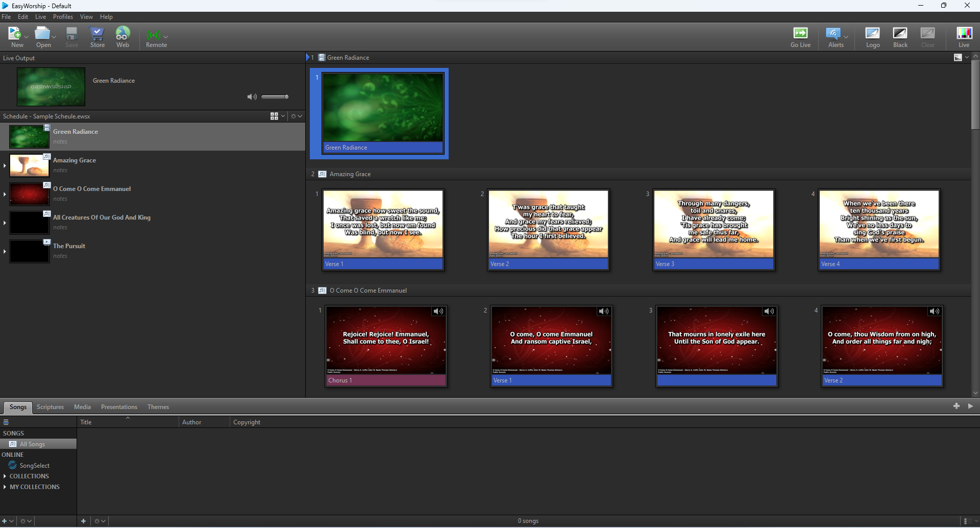Expand the Amazing Grace schedule item
980x528 pixels.
5,165
